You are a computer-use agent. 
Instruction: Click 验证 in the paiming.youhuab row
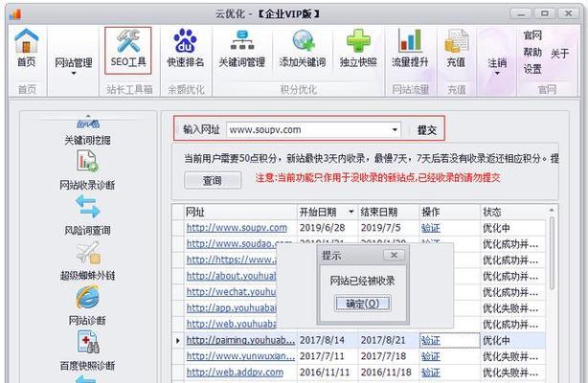point(431,341)
